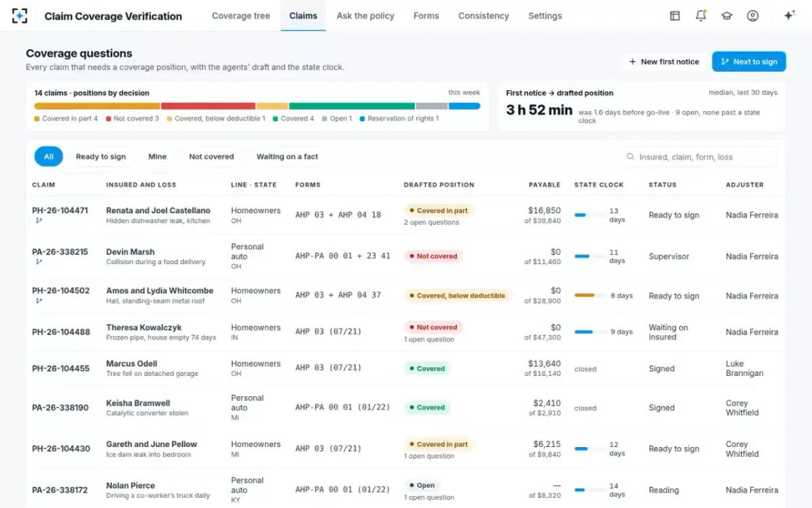
Task: Sort by the Adjuster column header
Action: click(745, 184)
